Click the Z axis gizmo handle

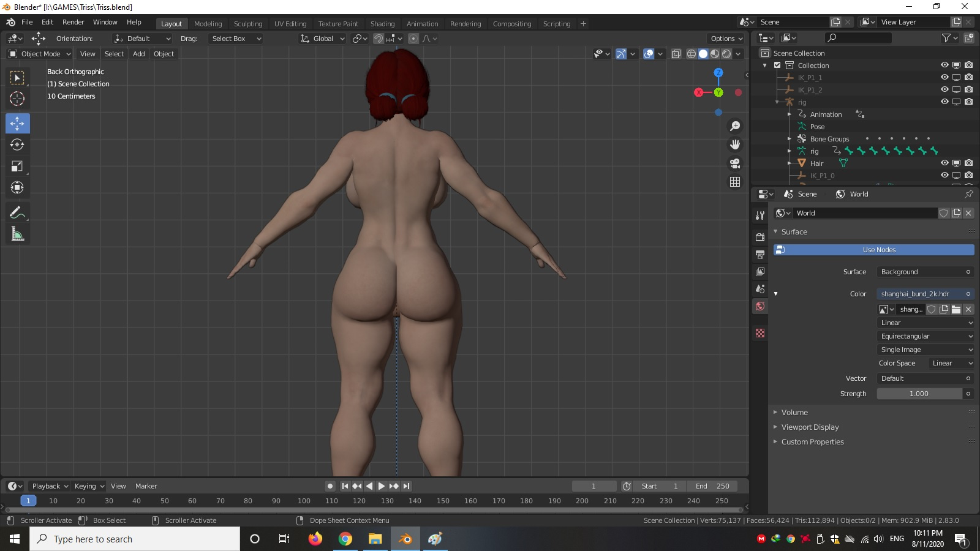[718, 72]
